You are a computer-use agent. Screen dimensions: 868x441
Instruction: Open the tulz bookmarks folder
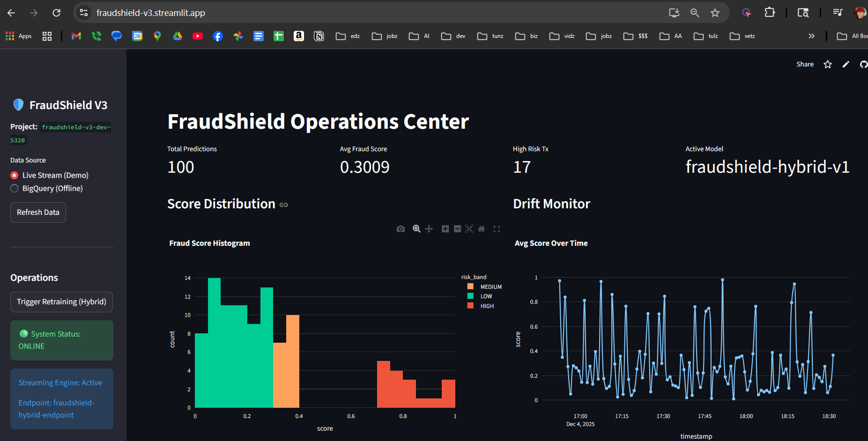click(x=706, y=36)
